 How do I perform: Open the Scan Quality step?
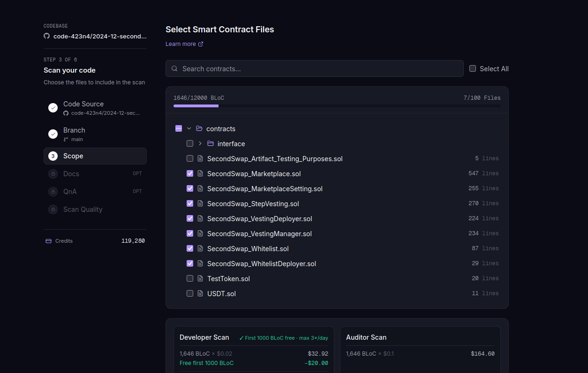[x=95, y=209]
